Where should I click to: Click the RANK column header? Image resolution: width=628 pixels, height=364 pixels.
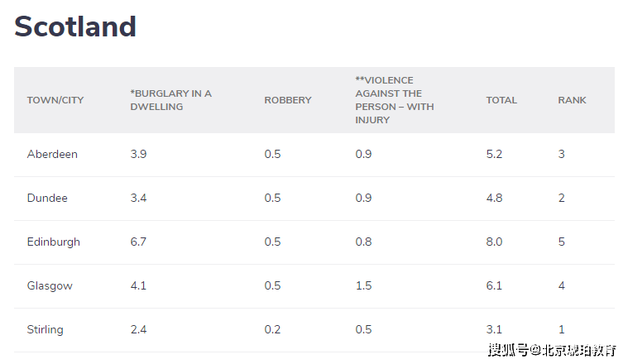572,100
